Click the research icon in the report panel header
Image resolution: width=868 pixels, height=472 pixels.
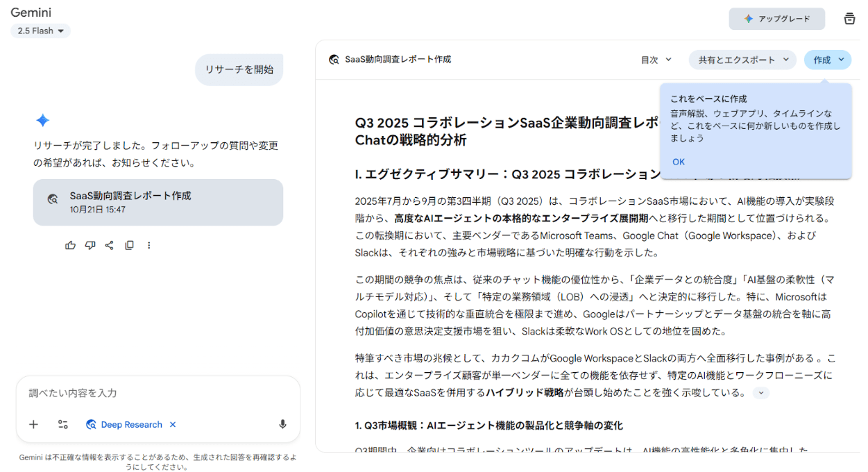click(334, 60)
